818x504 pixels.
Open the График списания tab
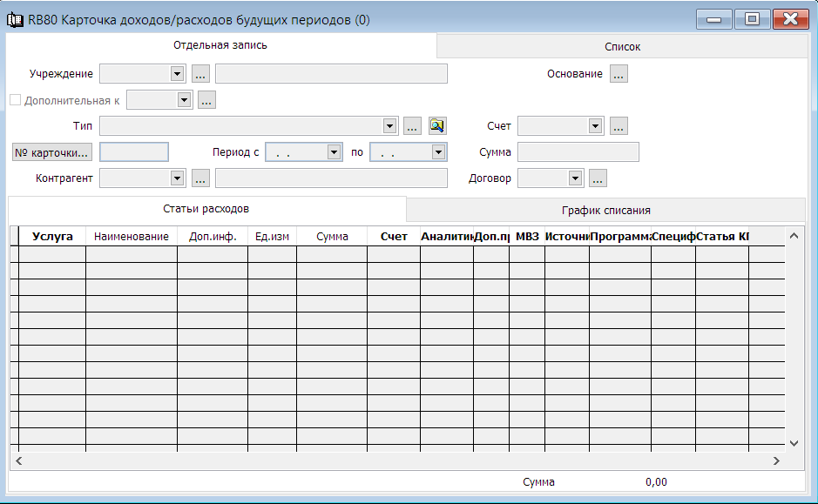coord(605,210)
